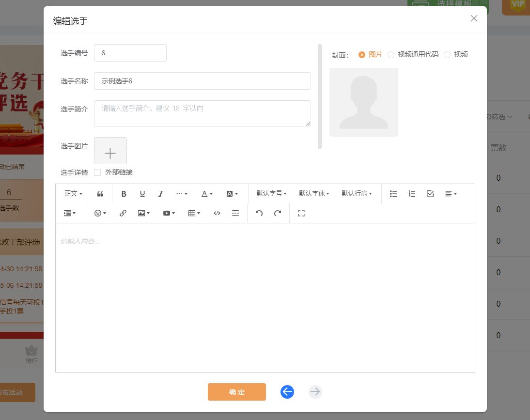
Task: Apply underline formatting
Action: click(142, 194)
